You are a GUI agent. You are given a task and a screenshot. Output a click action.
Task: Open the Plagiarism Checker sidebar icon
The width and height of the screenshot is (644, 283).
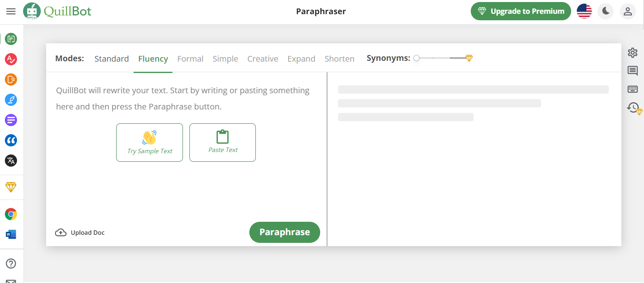coord(11,79)
